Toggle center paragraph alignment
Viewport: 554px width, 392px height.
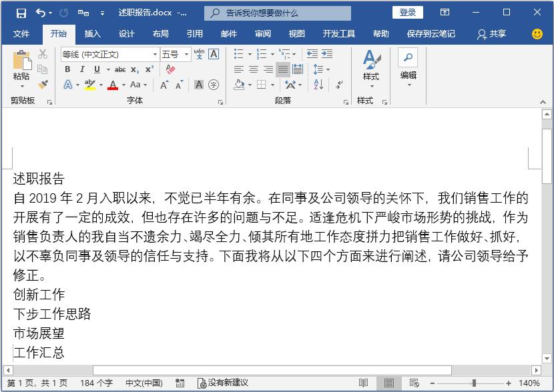254,69
